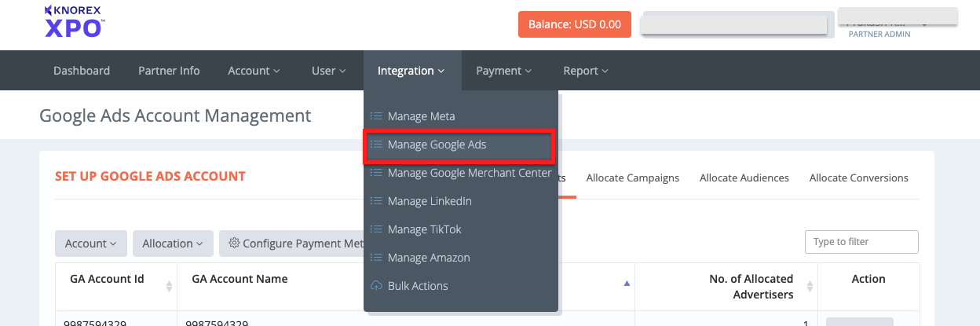The image size is (980, 326).
Task: Expand the Payment dropdown menu
Action: coord(503,71)
